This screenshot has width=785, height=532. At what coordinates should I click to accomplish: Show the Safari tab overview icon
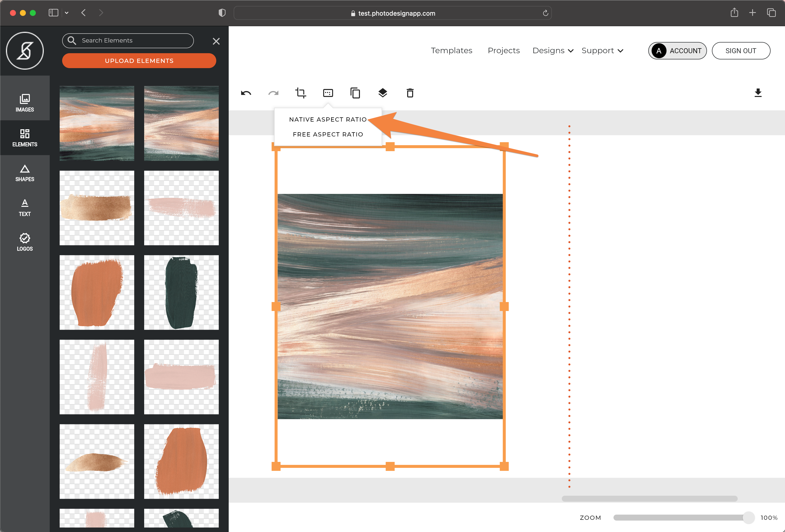tap(771, 13)
